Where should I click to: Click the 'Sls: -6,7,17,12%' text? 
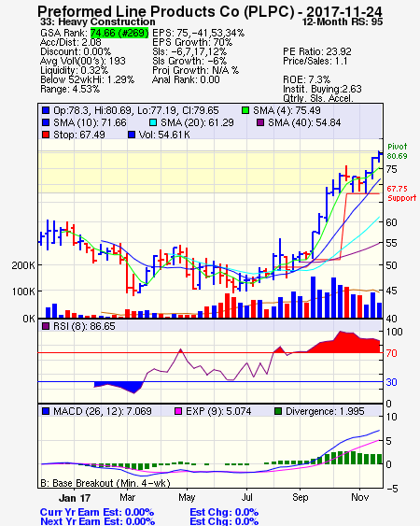click(189, 51)
